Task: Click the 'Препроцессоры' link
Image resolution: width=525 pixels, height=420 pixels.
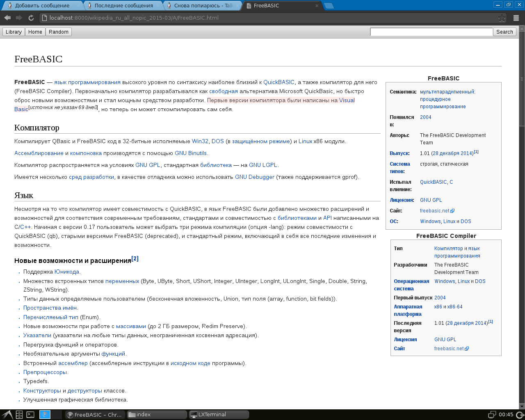Action: [x=45, y=372]
